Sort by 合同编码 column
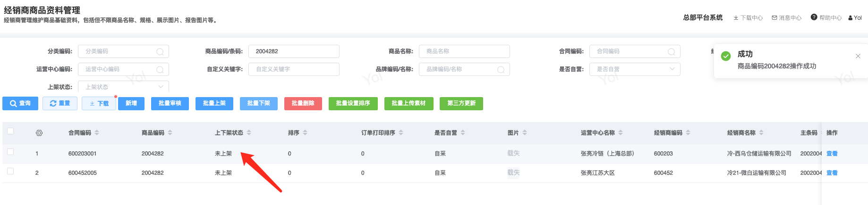868x205 pixels. pyautogui.click(x=97, y=133)
